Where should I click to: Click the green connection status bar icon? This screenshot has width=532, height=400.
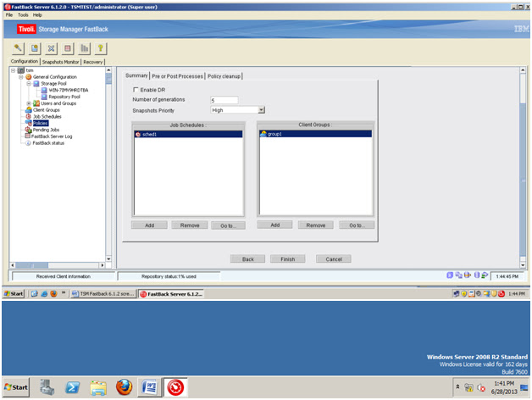click(485, 275)
